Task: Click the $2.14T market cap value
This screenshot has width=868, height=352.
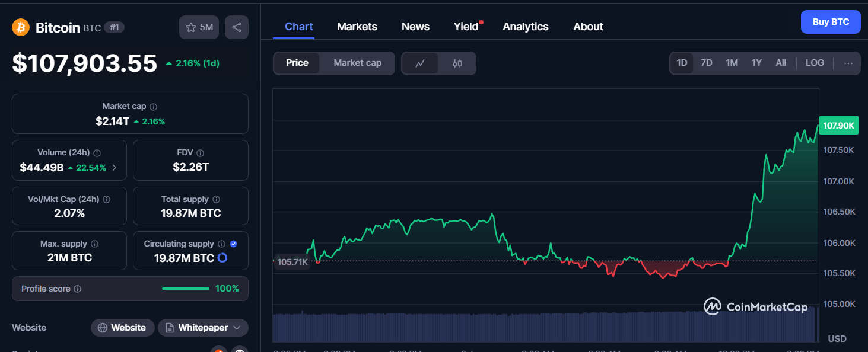Action: tap(112, 121)
